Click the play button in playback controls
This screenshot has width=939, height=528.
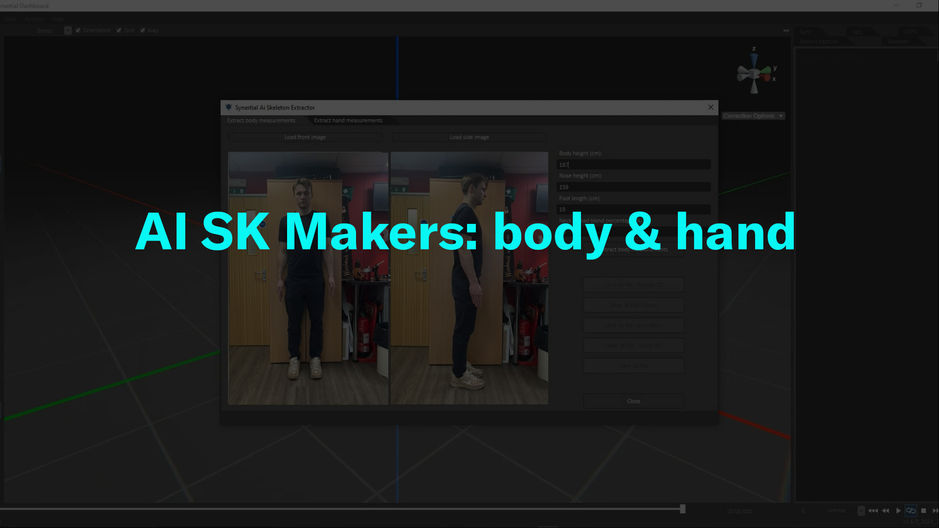coord(898,511)
